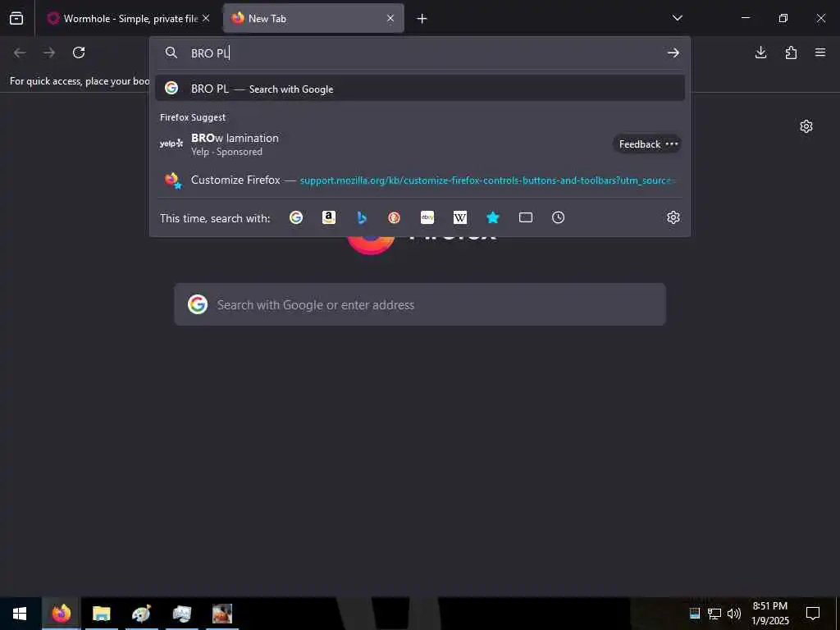The height and width of the screenshot is (630, 840).
Task: Search this time with Google
Action: pos(296,217)
